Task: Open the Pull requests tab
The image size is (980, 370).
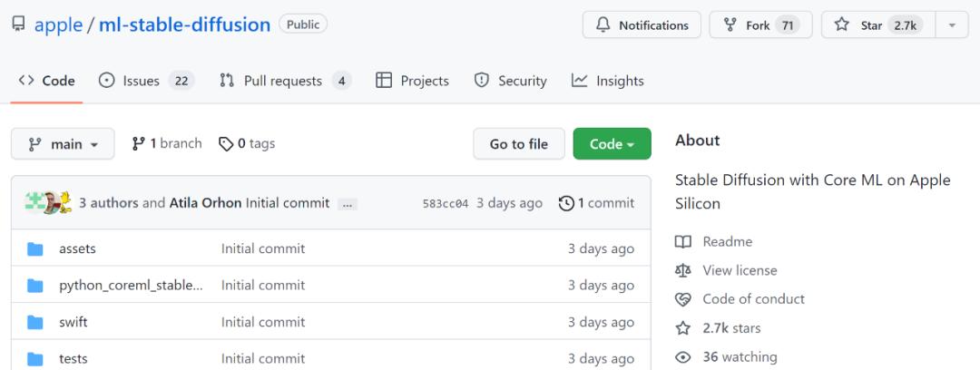Action: pyautogui.click(x=283, y=81)
